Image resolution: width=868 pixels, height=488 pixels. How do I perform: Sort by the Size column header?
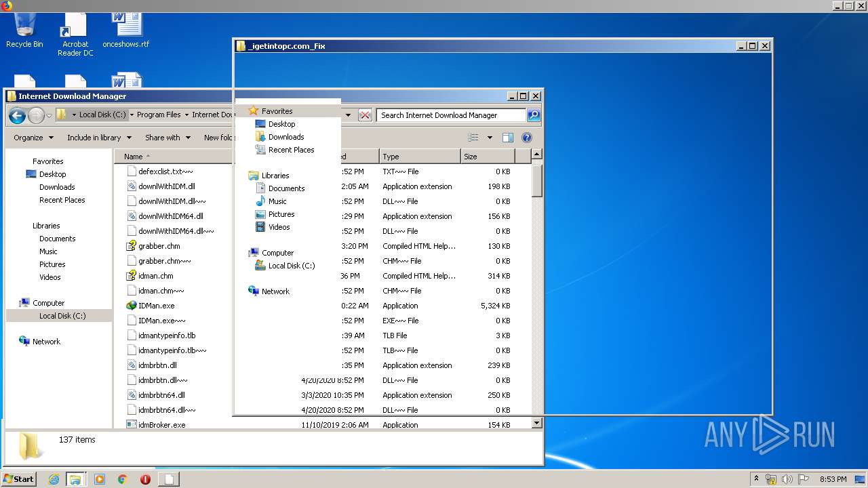488,157
